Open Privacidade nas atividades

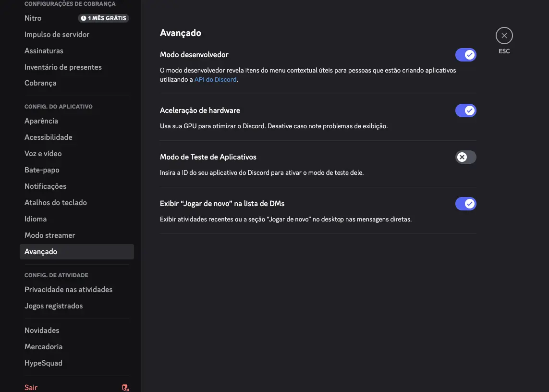point(68,289)
